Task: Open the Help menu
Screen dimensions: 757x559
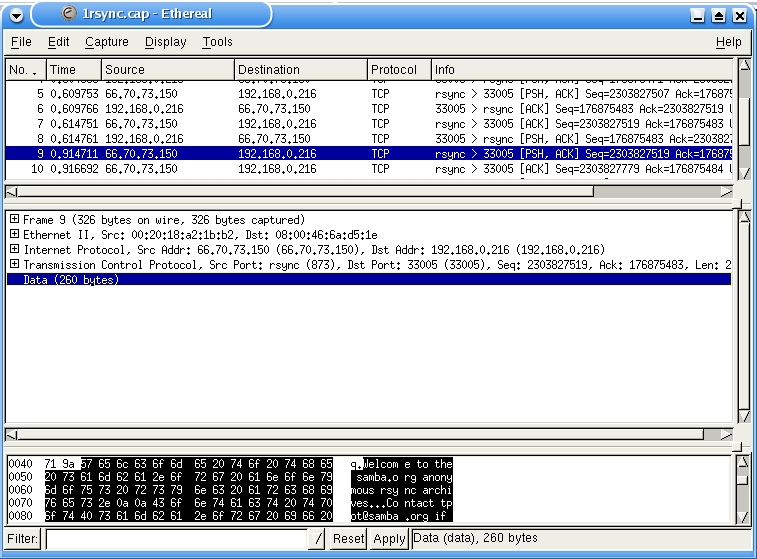Action: (x=728, y=42)
